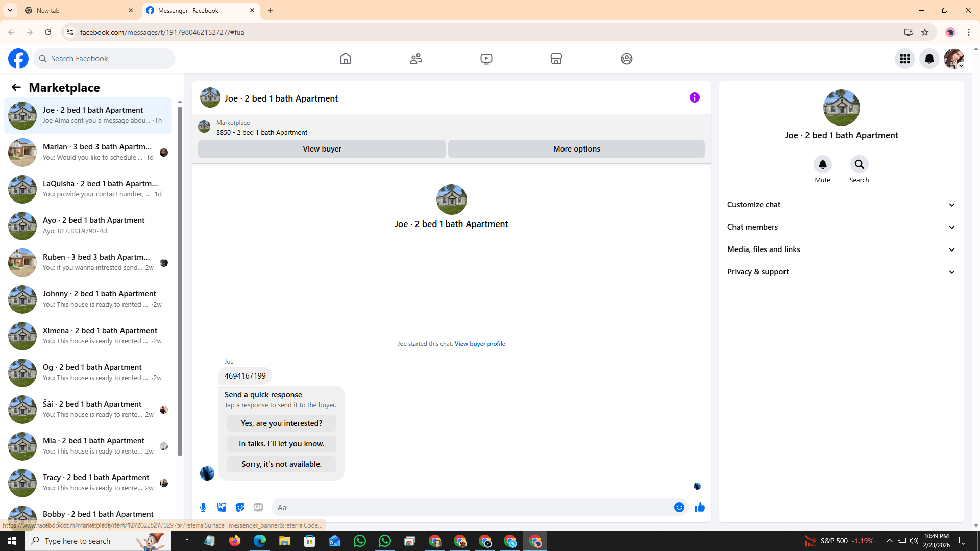980x551 pixels.
Task: Open the purple conversation information icon
Action: click(x=694, y=97)
